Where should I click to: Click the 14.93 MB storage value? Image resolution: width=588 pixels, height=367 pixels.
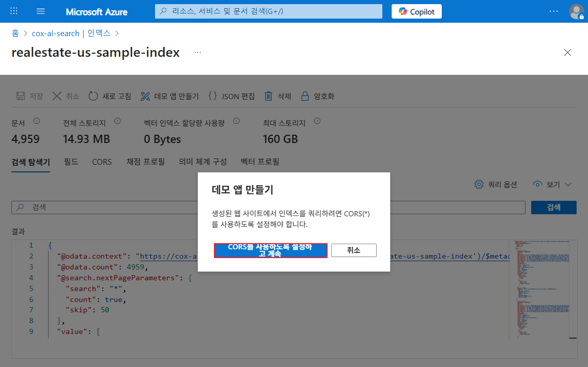87,139
